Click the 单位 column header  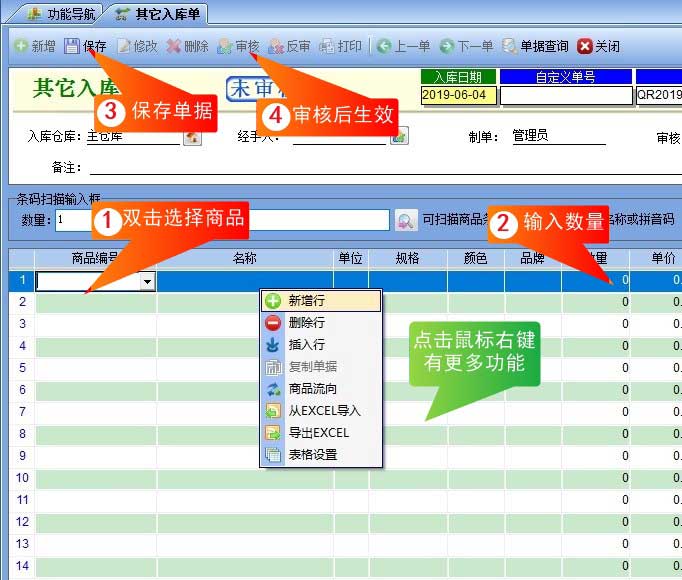pyautogui.click(x=351, y=258)
